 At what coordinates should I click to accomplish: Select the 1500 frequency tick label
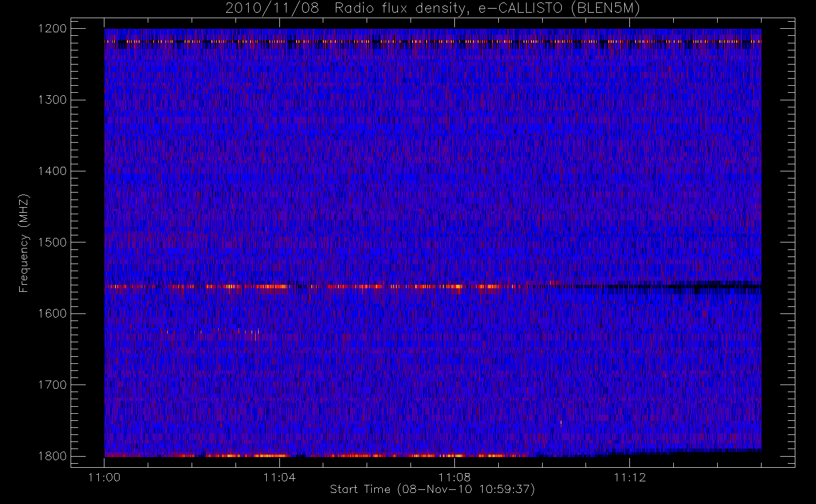[52, 242]
